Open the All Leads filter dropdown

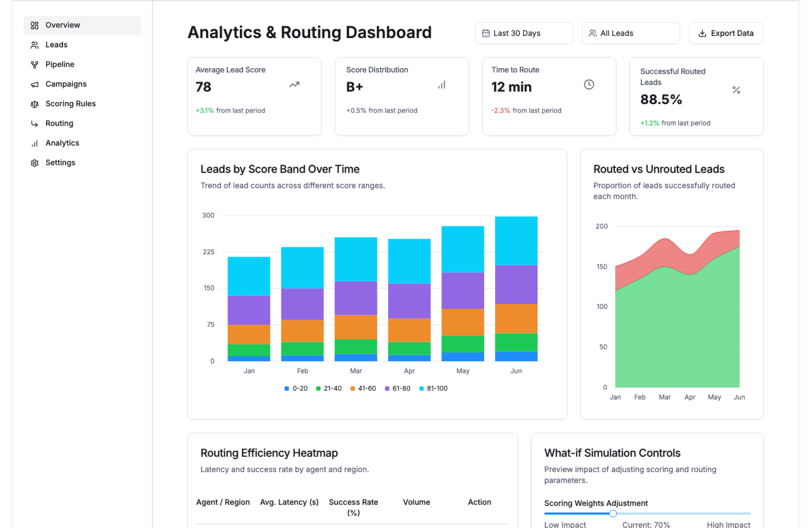point(631,33)
